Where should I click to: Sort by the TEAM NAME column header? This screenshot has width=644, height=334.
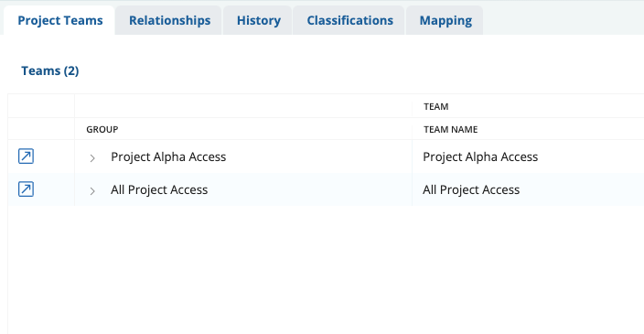451,129
